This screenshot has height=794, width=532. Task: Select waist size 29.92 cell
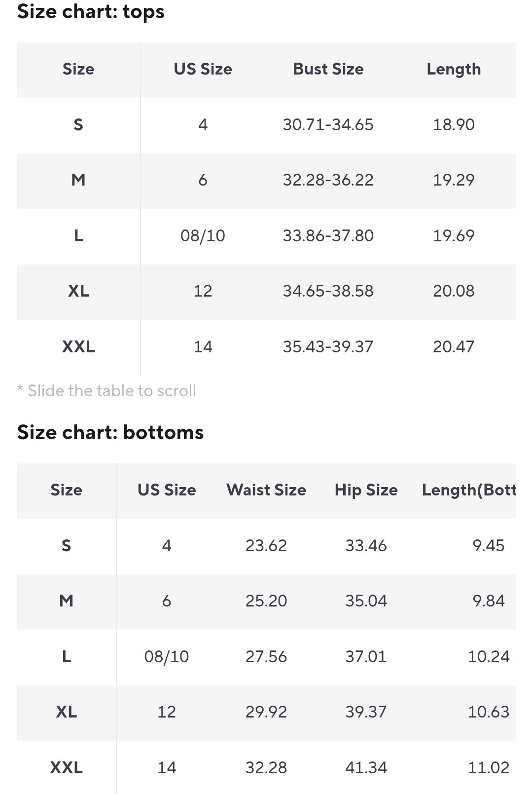click(x=266, y=712)
